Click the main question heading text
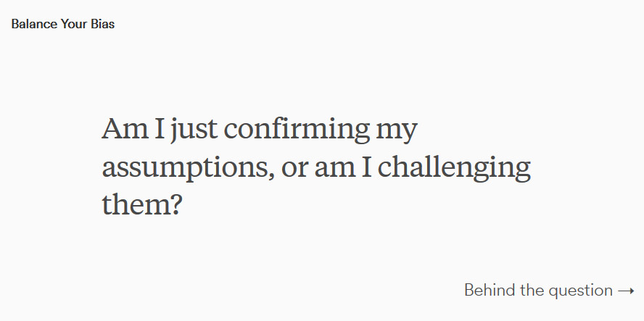 (316, 166)
